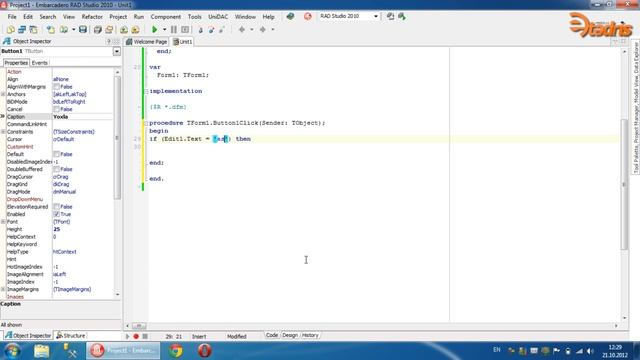Click the editor horizontal scrollbar thumb
Screen dimensions: 640x360
coord(139,326)
